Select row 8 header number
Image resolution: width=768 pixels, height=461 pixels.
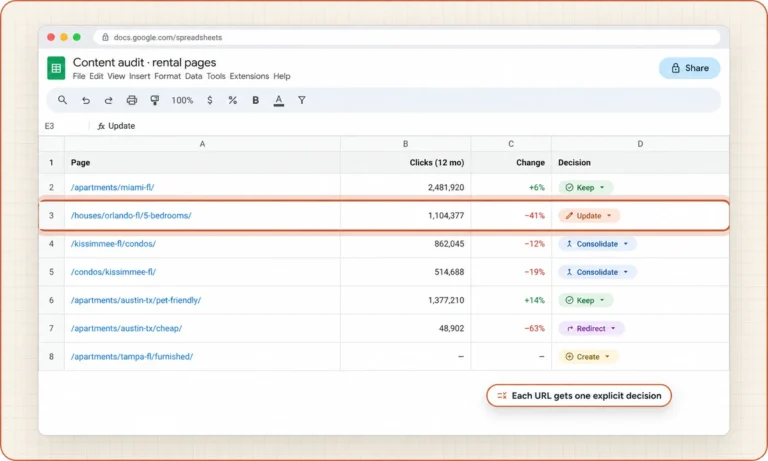(x=51, y=357)
